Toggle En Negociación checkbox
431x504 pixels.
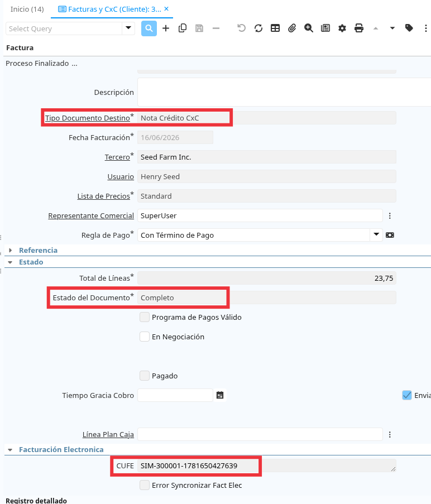[144, 337]
